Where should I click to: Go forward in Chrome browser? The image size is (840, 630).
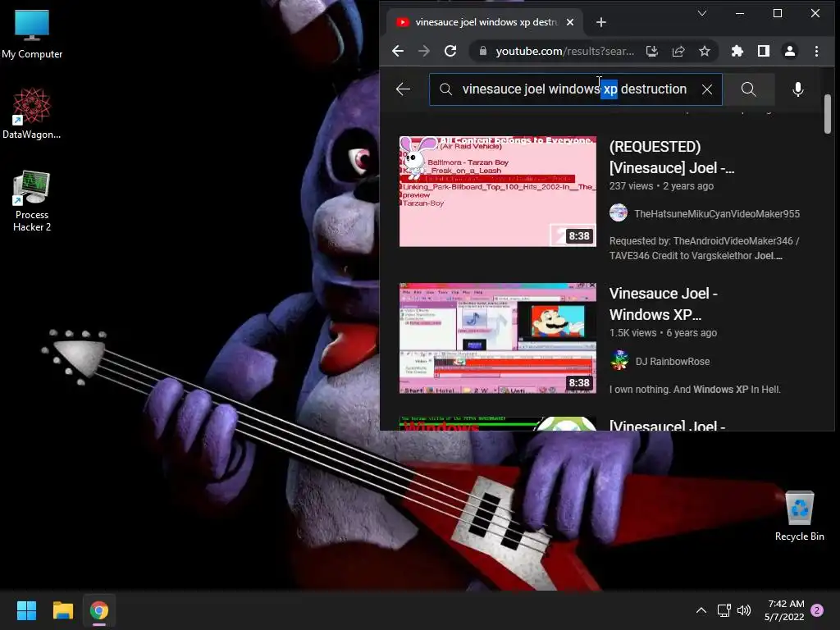click(x=424, y=51)
